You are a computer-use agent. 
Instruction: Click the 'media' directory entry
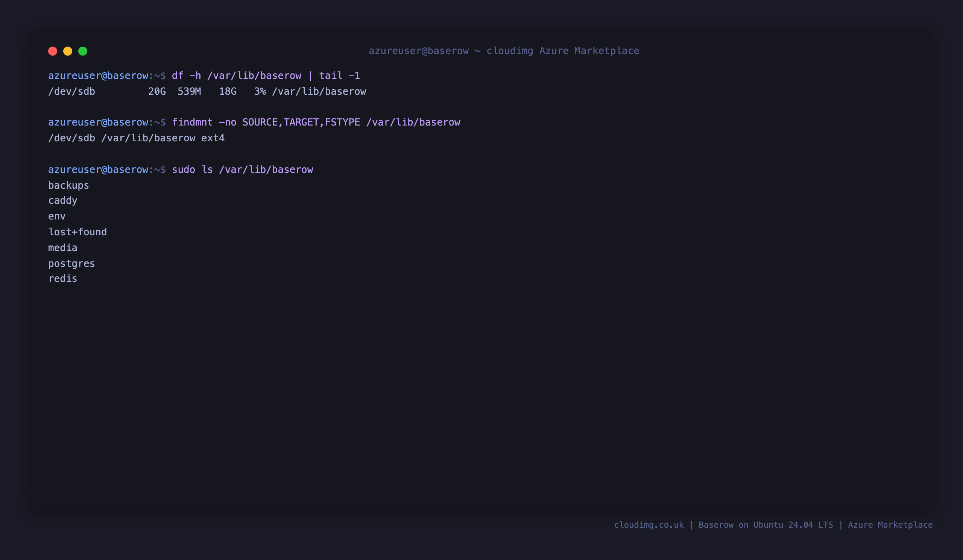(x=63, y=248)
